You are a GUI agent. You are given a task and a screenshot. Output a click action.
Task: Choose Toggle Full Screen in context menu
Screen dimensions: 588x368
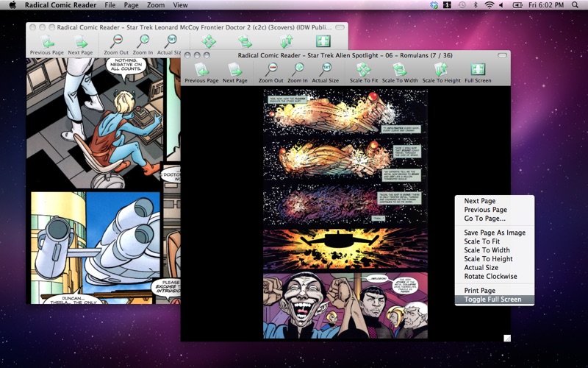click(495, 300)
